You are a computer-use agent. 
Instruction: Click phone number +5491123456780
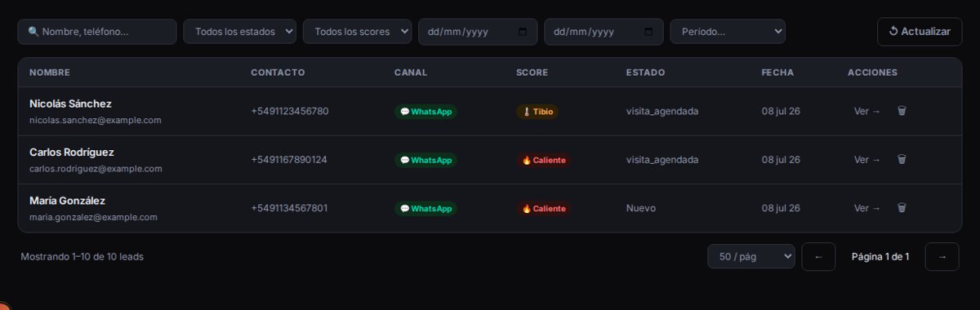(290, 111)
